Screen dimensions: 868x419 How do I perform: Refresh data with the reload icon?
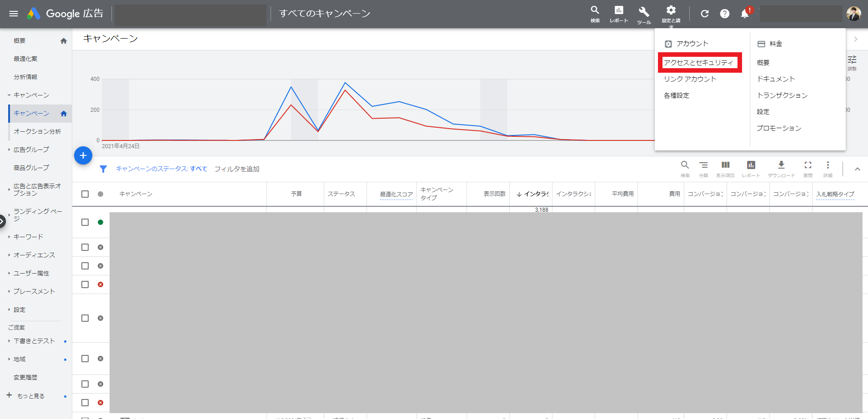click(705, 14)
